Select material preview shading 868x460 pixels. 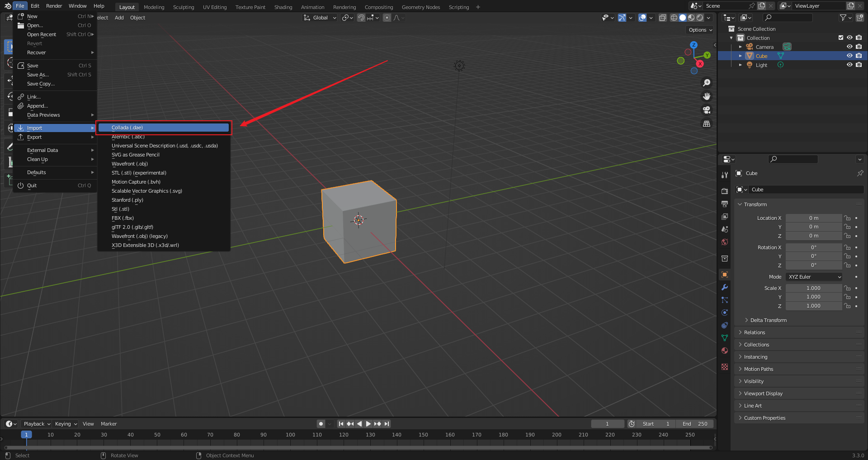click(691, 18)
